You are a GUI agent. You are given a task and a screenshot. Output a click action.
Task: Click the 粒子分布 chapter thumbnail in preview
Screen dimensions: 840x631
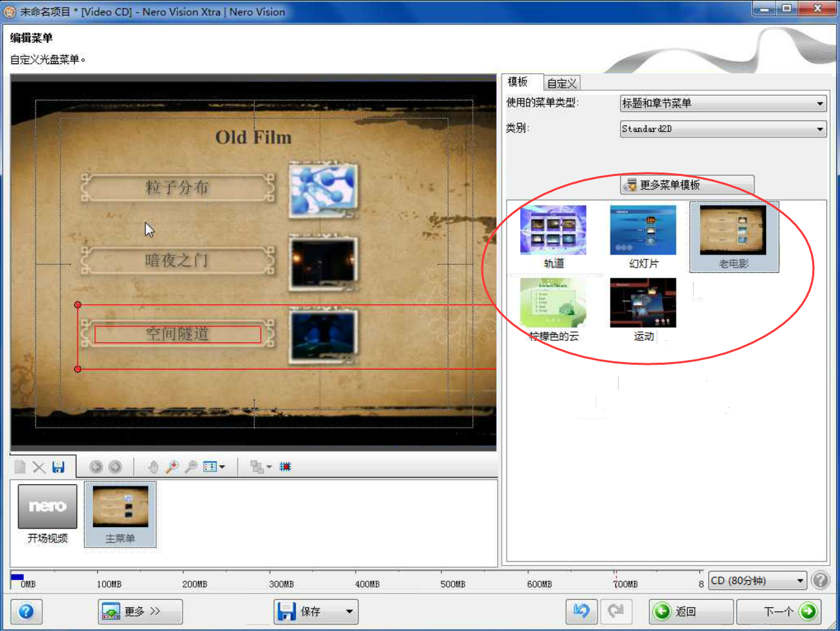(x=323, y=191)
